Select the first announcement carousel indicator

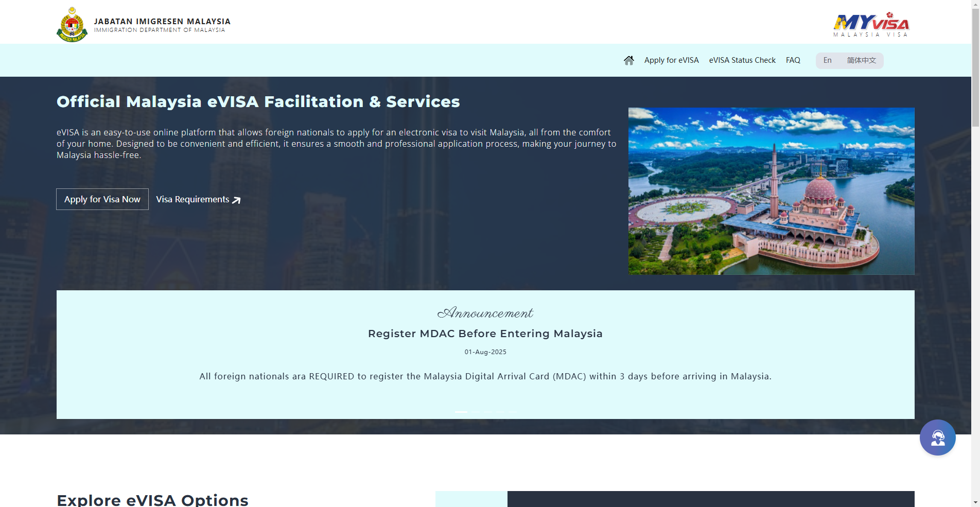click(x=461, y=412)
